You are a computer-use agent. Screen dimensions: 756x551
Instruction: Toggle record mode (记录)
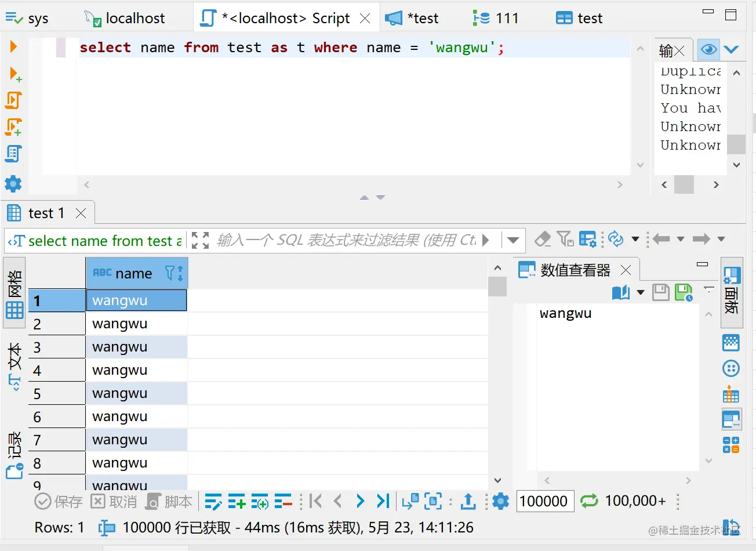(14, 454)
